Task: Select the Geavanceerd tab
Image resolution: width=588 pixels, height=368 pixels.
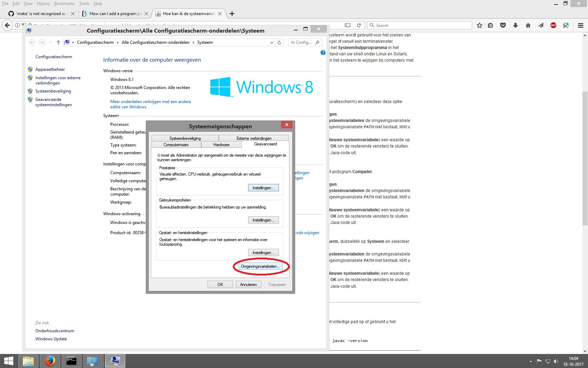Action: (266, 144)
